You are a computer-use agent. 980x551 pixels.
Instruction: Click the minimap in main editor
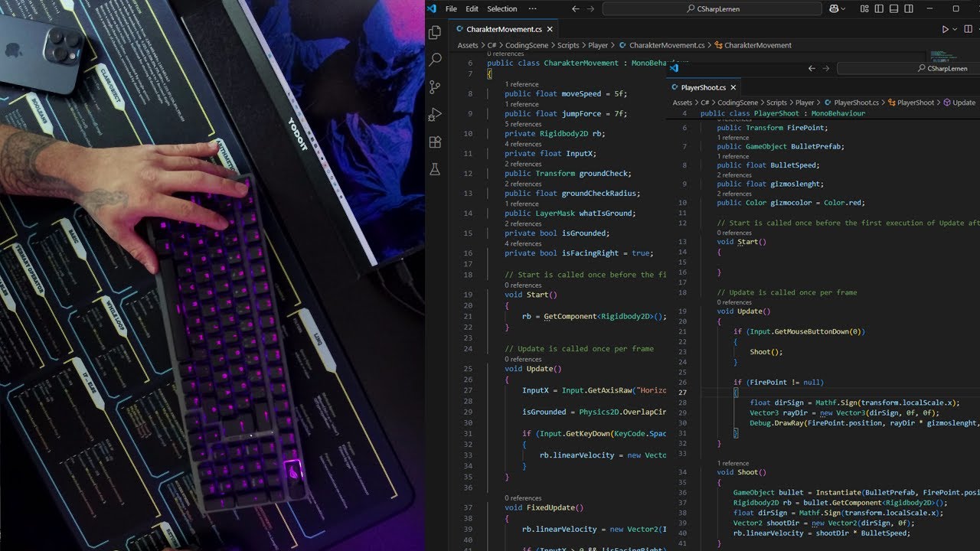coord(943,57)
